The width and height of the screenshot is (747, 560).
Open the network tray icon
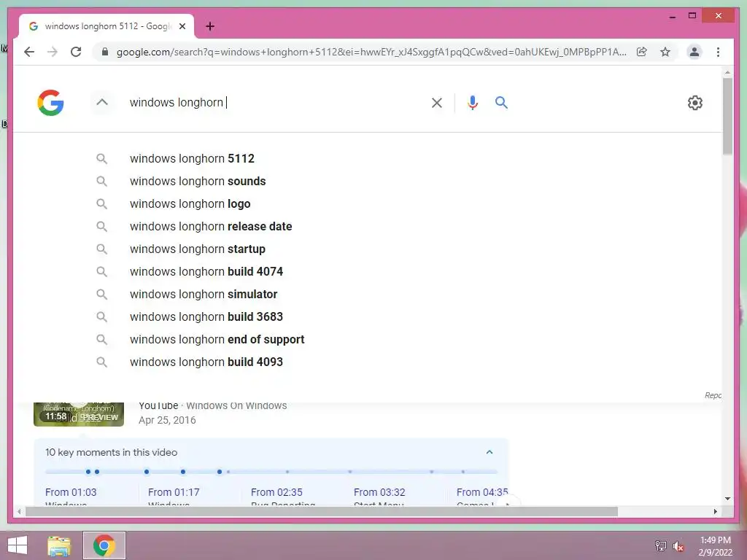pyautogui.click(x=661, y=545)
